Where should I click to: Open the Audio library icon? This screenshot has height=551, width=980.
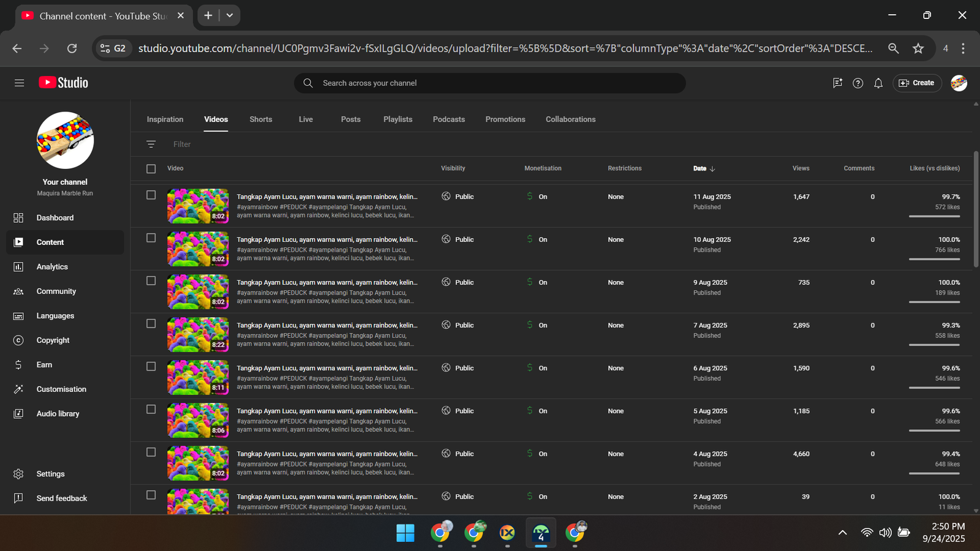[x=18, y=414]
